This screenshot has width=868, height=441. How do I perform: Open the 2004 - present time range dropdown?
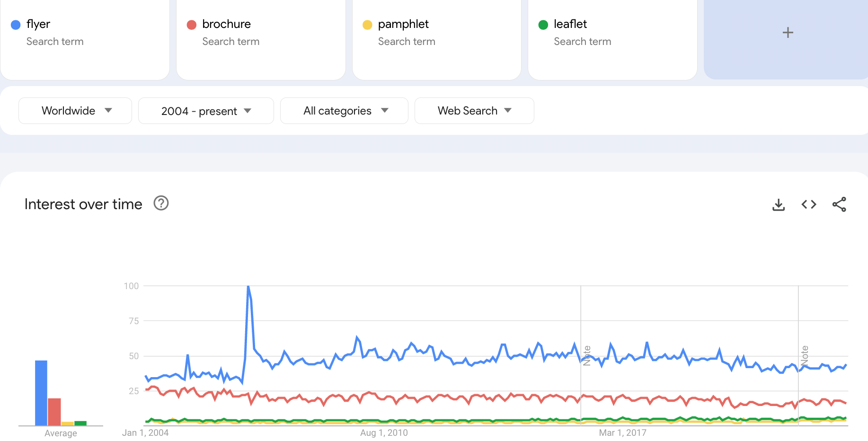206,111
